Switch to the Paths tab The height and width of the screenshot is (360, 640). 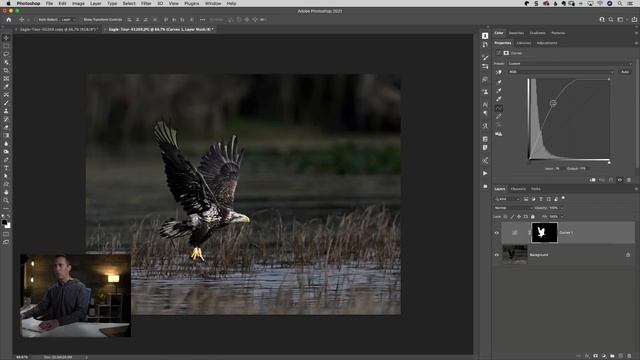tap(536, 189)
